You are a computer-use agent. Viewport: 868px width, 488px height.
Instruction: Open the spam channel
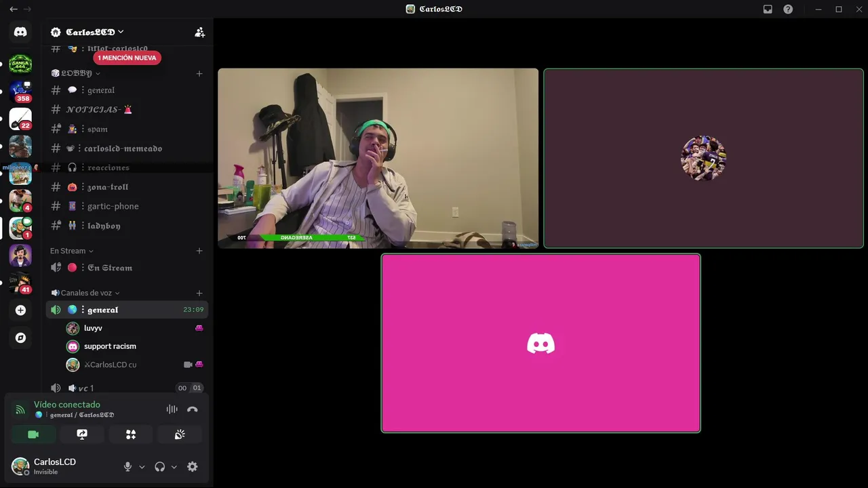tap(127, 129)
